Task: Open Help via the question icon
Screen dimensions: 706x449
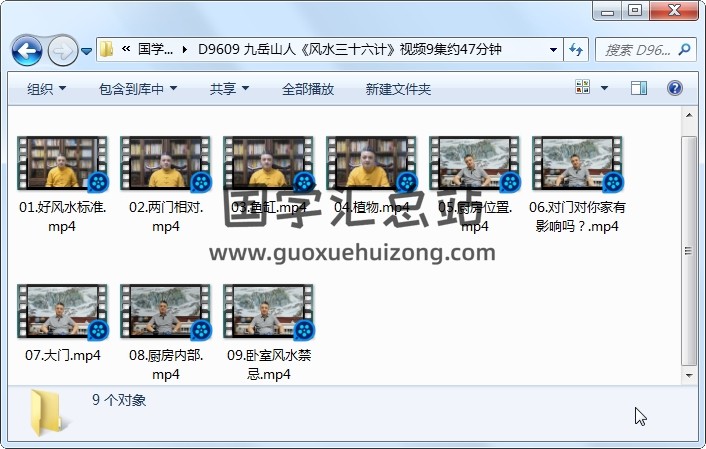Action: [x=674, y=88]
